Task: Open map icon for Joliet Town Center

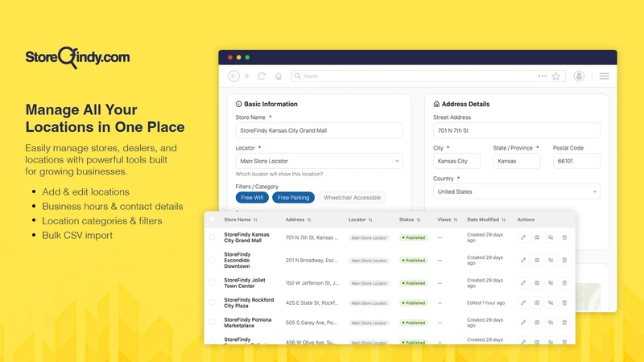Action: pos(537,283)
